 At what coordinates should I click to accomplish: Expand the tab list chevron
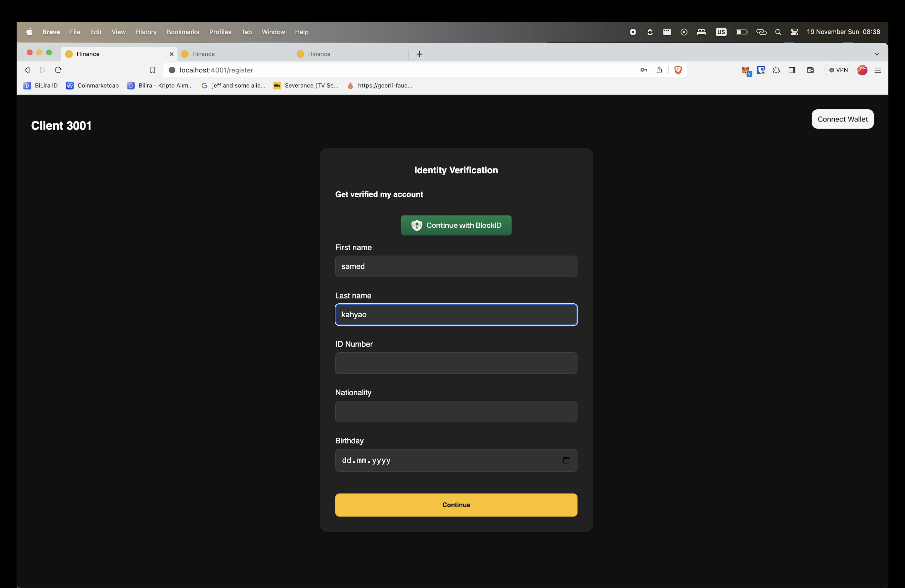[x=877, y=54]
